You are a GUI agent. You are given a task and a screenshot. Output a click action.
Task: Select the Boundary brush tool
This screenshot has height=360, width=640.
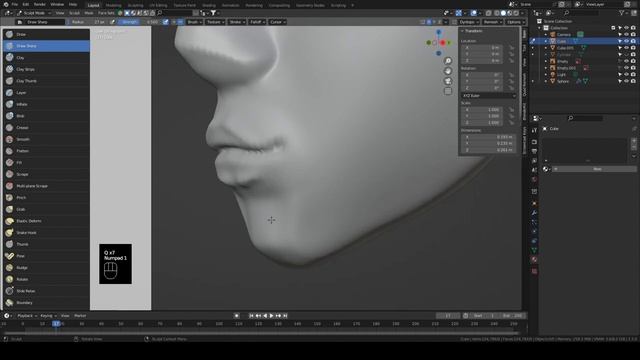click(47, 303)
